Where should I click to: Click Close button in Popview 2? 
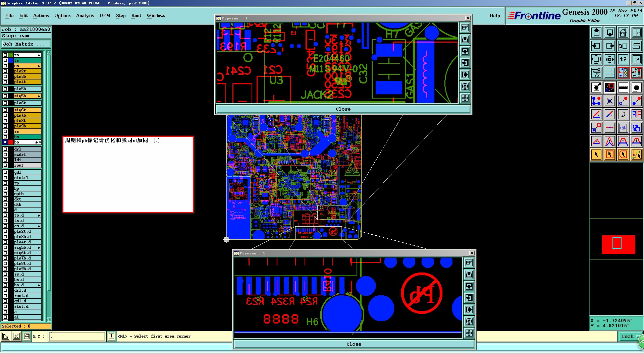point(354,344)
